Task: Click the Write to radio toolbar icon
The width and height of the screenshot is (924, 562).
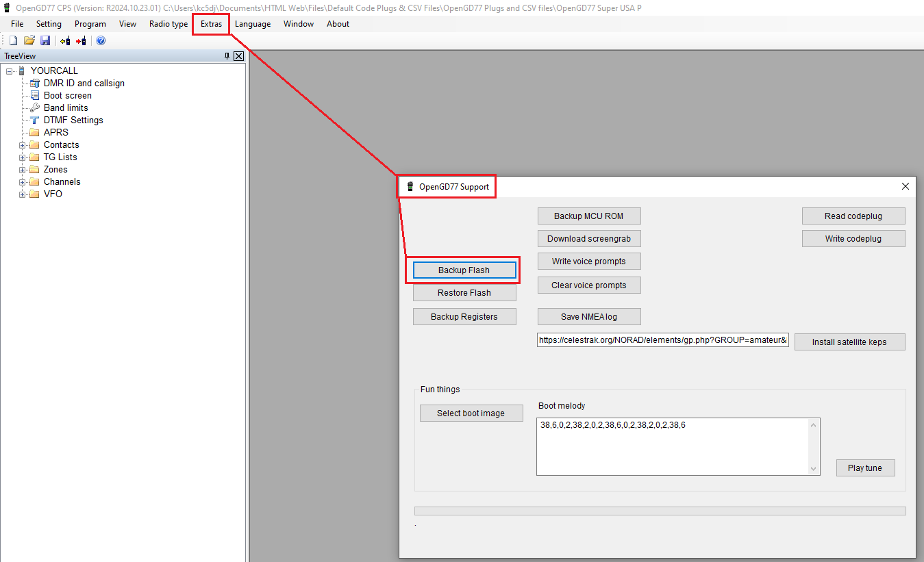Action: coord(81,41)
